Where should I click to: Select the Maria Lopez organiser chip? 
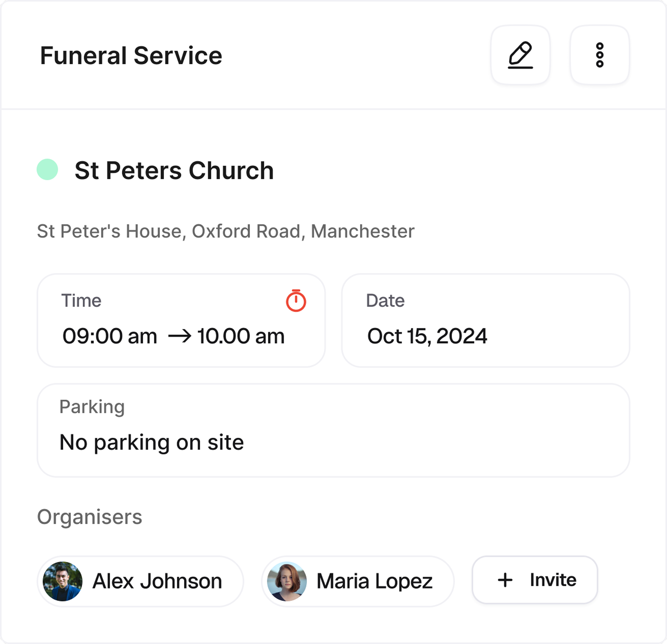tap(358, 581)
